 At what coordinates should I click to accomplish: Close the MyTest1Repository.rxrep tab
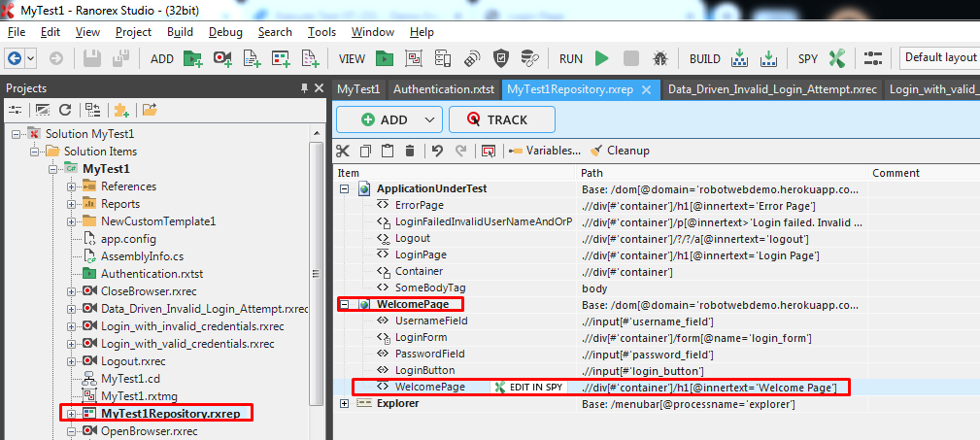point(647,89)
